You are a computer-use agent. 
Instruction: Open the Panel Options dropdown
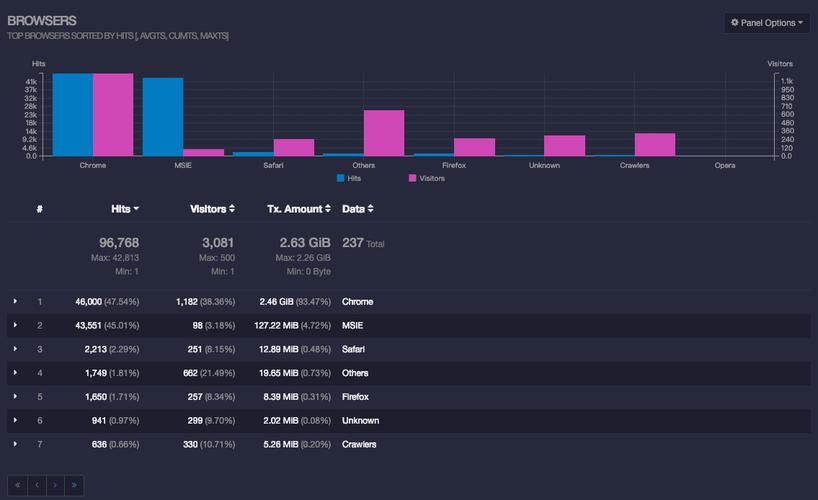(x=766, y=23)
